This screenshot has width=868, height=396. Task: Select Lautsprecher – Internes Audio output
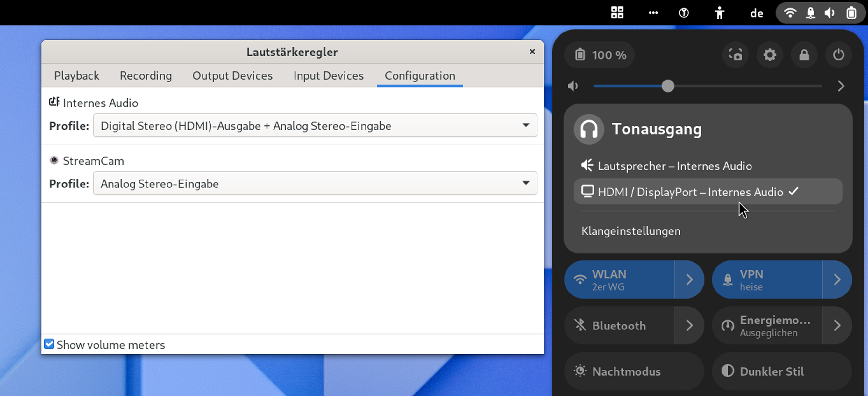click(675, 166)
